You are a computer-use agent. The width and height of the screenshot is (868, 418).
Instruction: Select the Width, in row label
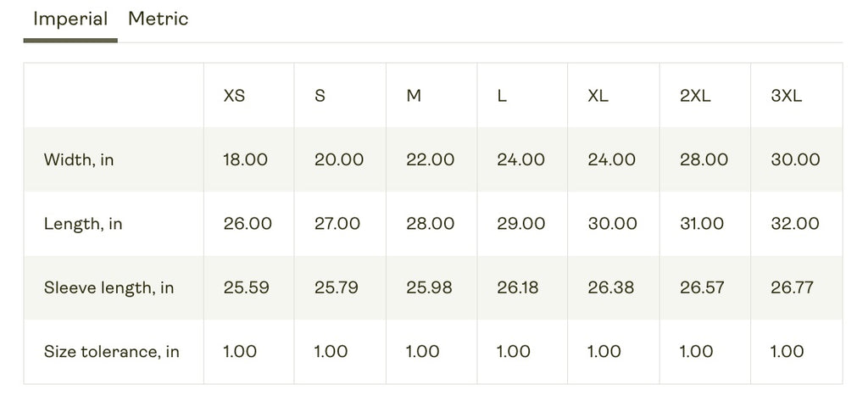point(79,159)
